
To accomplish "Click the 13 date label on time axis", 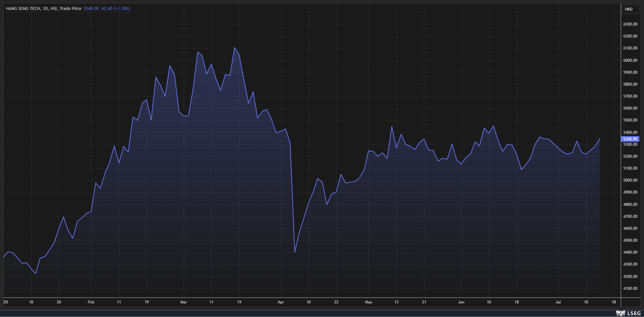I will (x=396, y=302).
